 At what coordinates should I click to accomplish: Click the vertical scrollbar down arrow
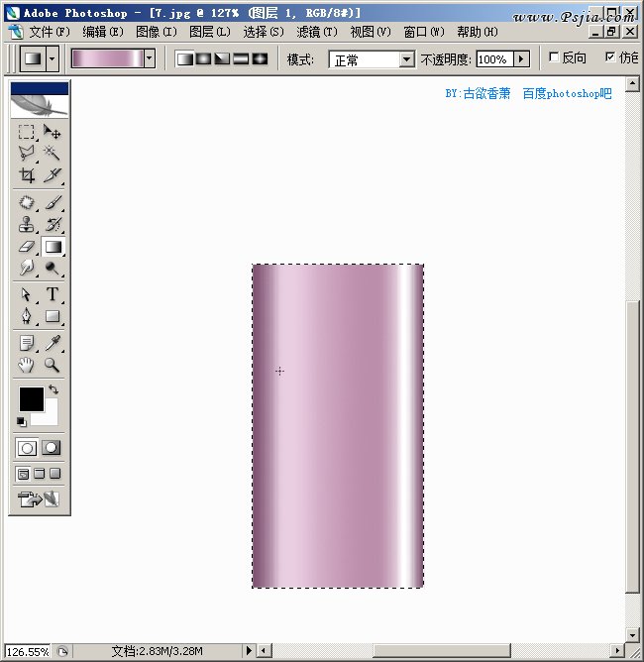[x=632, y=634]
